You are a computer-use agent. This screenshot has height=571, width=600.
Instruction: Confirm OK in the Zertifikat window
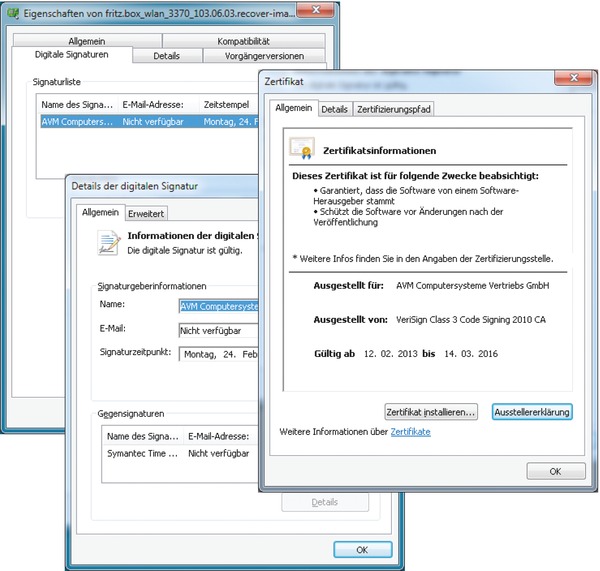[556, 471]
